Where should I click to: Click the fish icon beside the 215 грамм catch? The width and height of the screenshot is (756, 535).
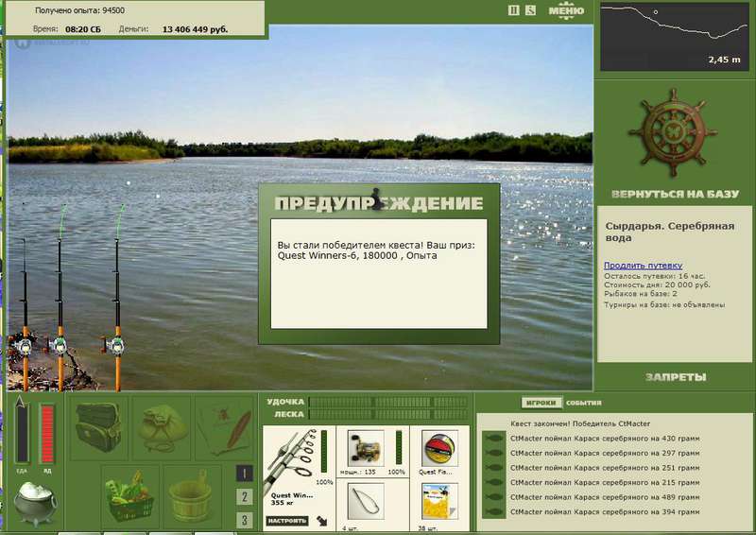(x=493, y=482)
